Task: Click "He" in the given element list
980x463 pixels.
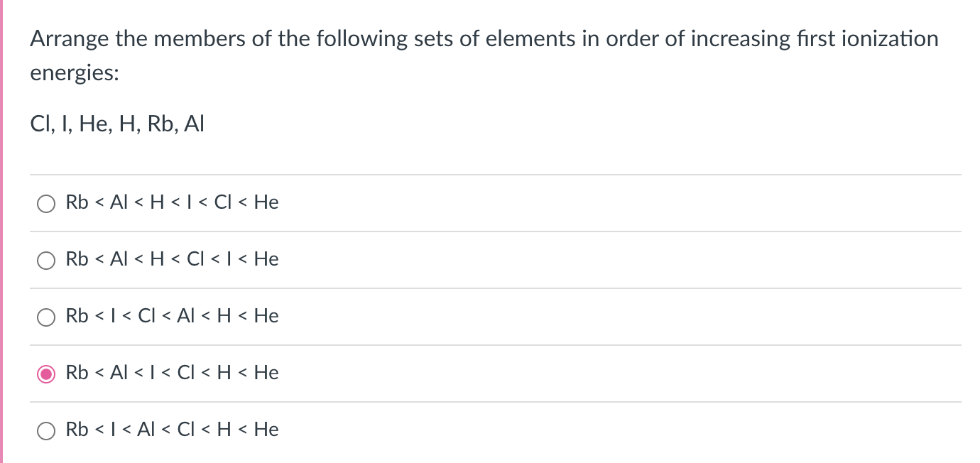Action: (94, 124)
